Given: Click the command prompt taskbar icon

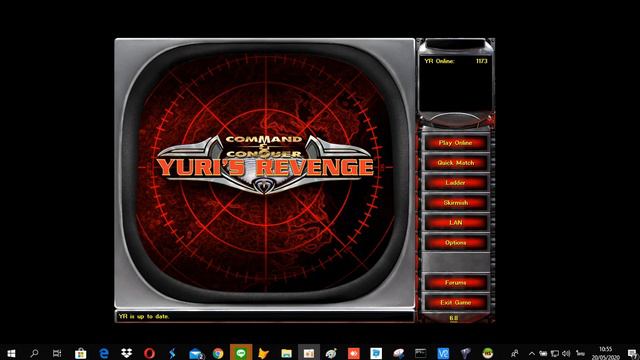Looking at the screenshot, I should point(420,353).
